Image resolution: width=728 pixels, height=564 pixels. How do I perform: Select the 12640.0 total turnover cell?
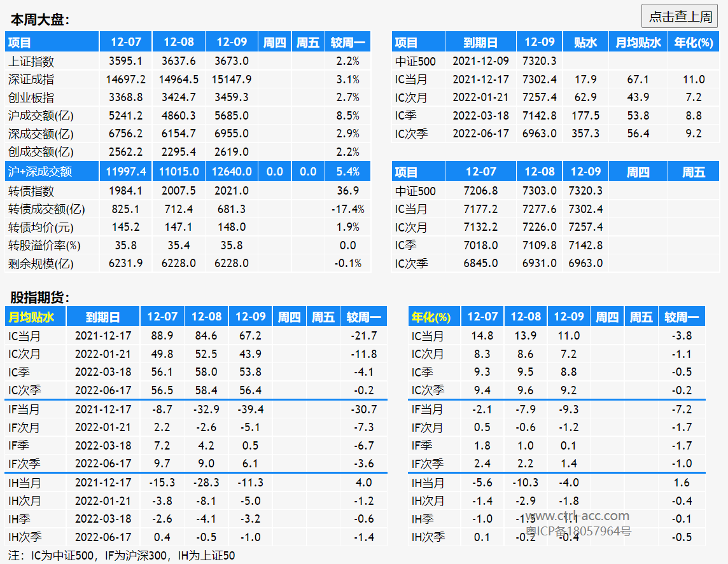pyautogui.click(x=232, y=172)
